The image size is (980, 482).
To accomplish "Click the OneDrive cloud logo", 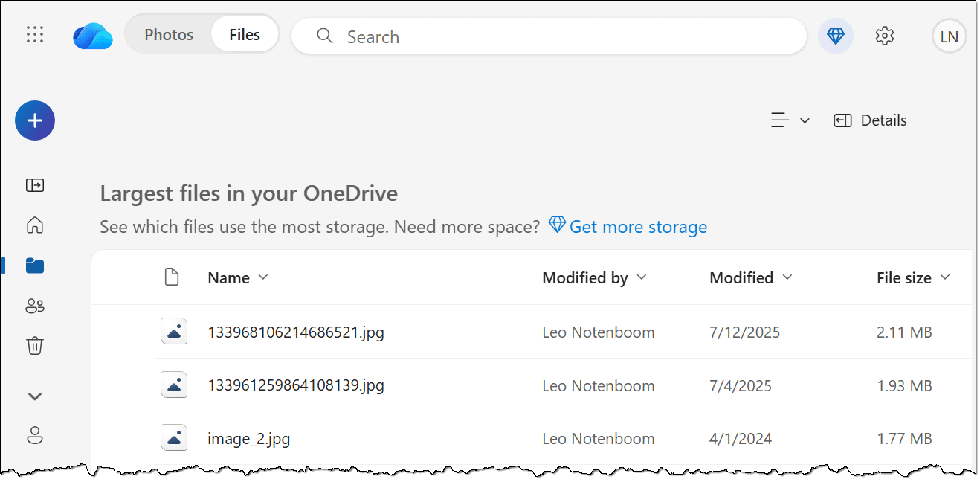I will pos(93,36).
